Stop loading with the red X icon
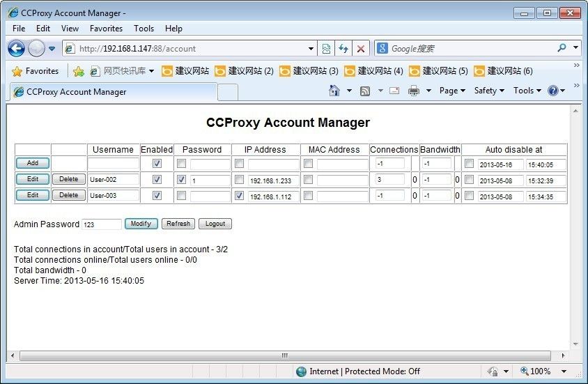Image resolution: width=588 pixels, height=384 pixels. point(361,48)
